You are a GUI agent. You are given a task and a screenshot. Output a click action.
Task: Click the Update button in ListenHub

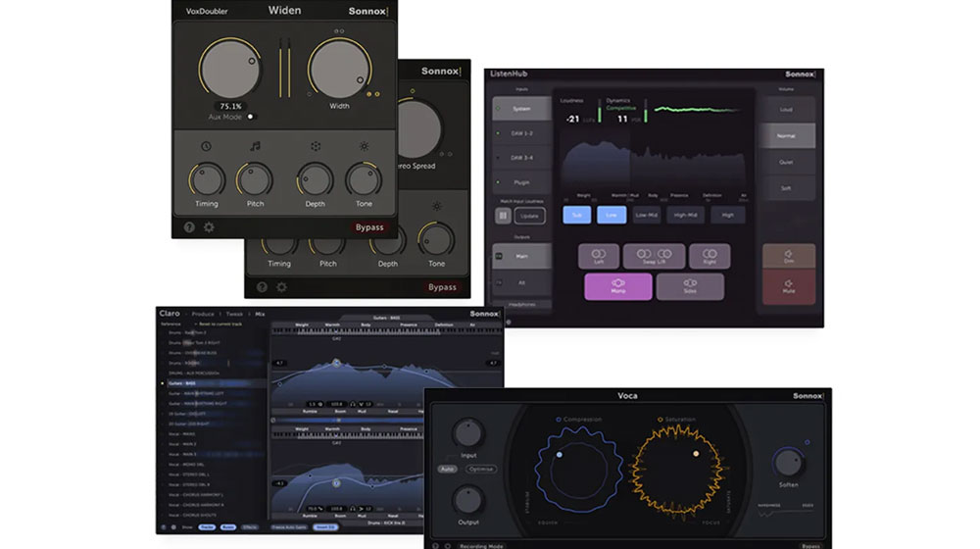coord(529,216)
